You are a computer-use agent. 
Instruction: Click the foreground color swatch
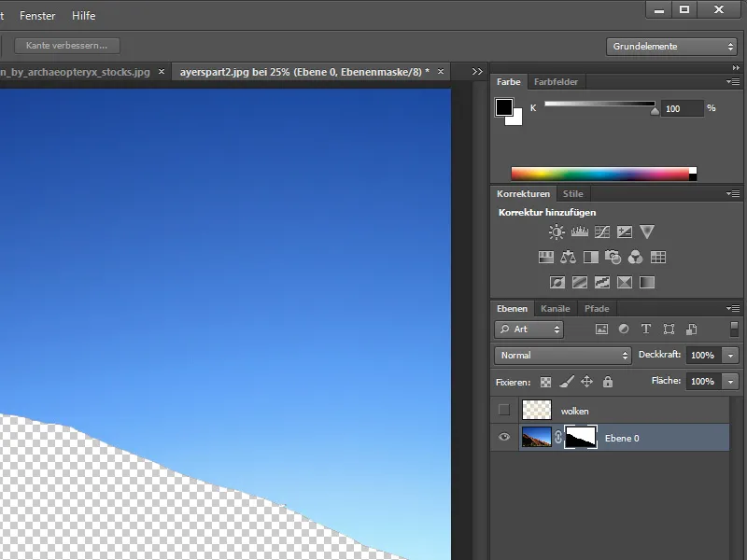[x=503, y=106]
